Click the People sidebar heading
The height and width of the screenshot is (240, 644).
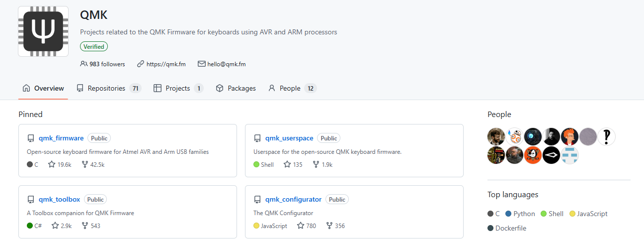(499, 115)
